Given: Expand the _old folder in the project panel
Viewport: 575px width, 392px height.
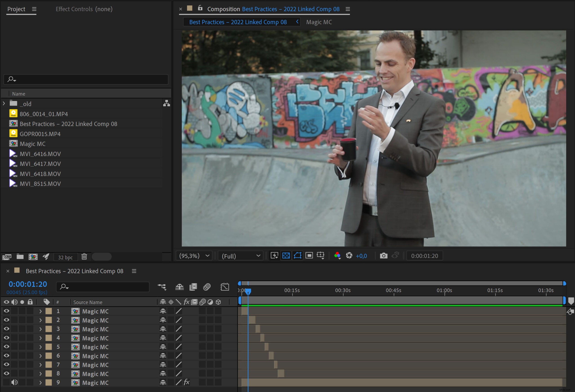Looking at the screenshot, I should pos(4,103).
